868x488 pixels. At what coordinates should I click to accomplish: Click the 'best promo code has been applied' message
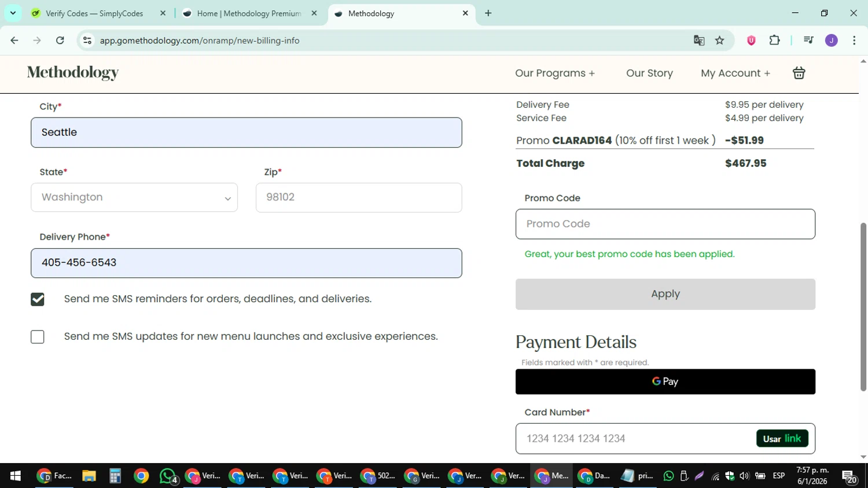630,254
